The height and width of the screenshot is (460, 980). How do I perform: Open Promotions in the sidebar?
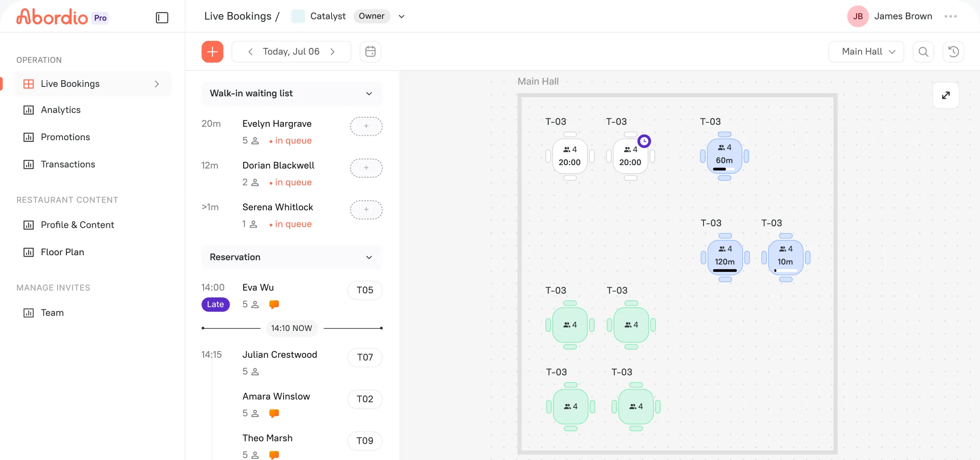click(x=93, y=137)
